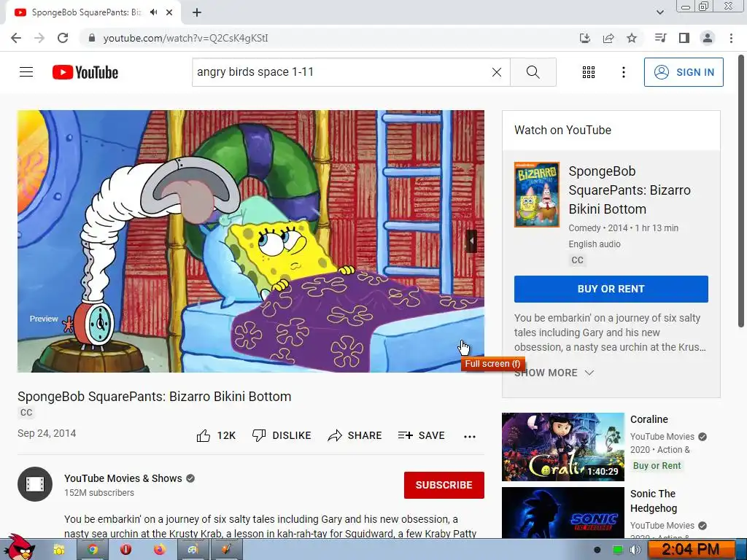Click the 2:04 PM taskbar clock
This screenshot has width=747, height=560.
click(x=691, y=550)
